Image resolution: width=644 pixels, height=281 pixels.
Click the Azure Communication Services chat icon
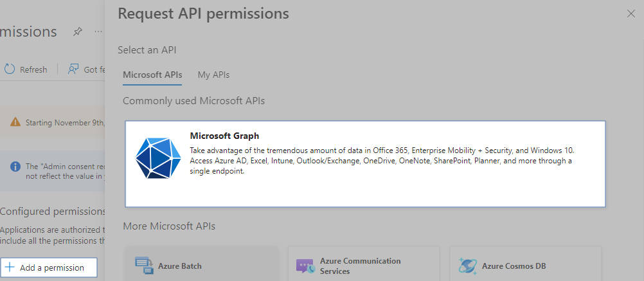click(x=305, y=266)
